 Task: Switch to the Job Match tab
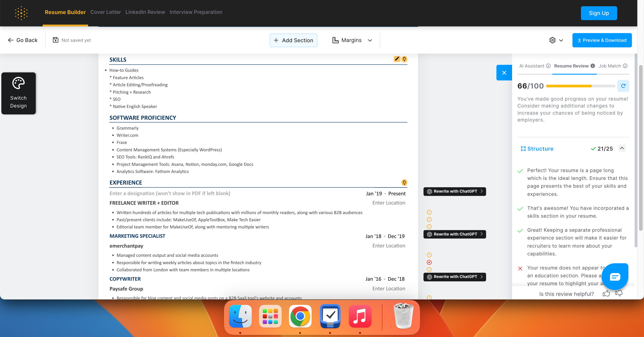click(610, 66)
